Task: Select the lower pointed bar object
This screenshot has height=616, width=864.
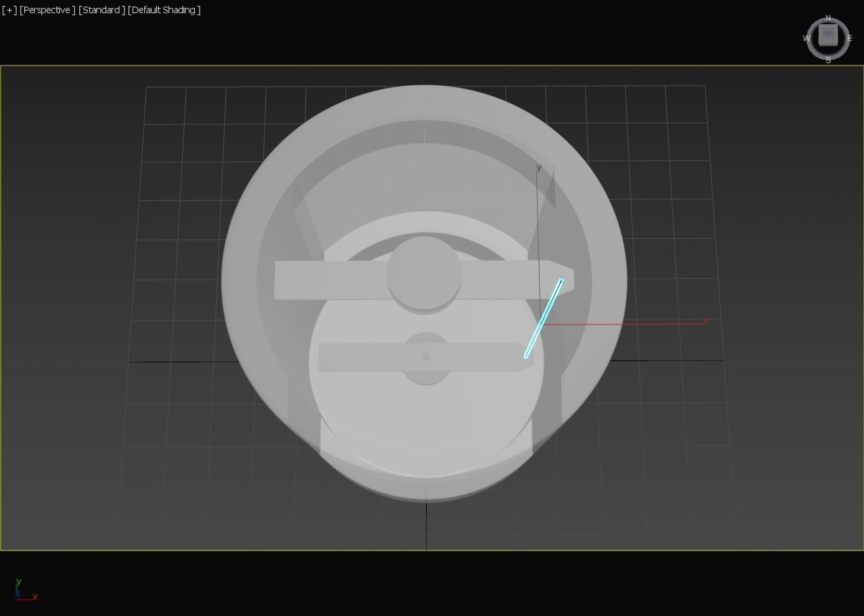Action: pyautogui.click(x=367, y=358)
